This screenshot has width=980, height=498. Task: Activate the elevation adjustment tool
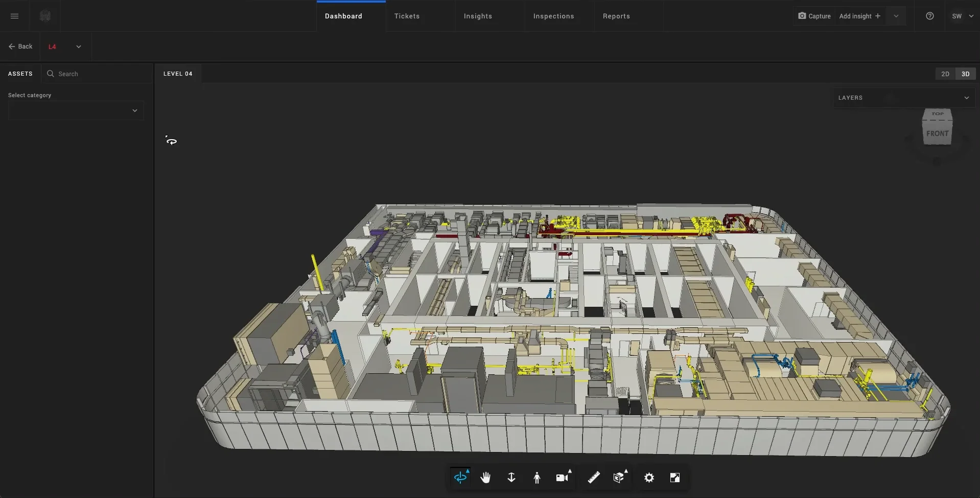(511, 477)
